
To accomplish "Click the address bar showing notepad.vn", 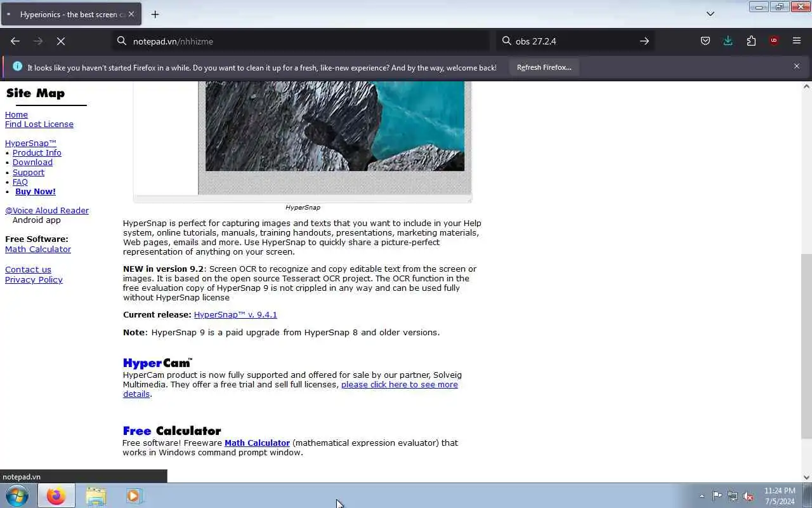I will 300,41.
